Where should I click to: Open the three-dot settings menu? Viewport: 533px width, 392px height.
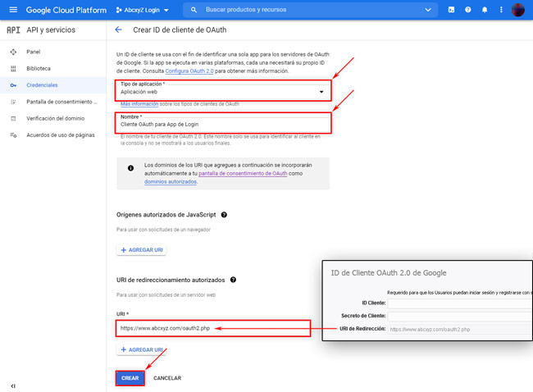pyautogui.click(x=501, y=10)
